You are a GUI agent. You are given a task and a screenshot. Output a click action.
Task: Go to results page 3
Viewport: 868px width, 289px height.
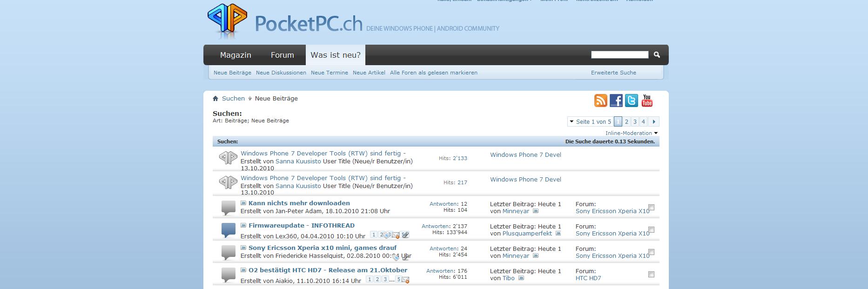635,122
